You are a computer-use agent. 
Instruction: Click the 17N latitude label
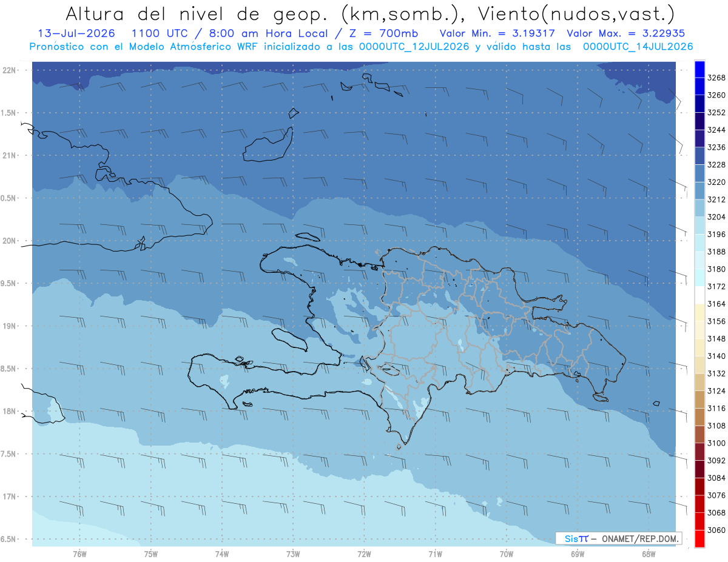9,497
